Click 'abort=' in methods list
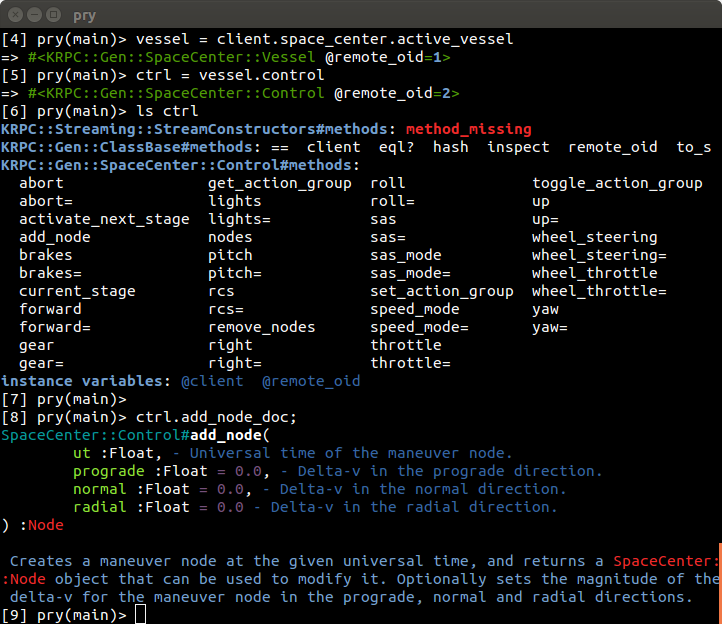This screenshot has height=624, width=722. coord(46,201)
